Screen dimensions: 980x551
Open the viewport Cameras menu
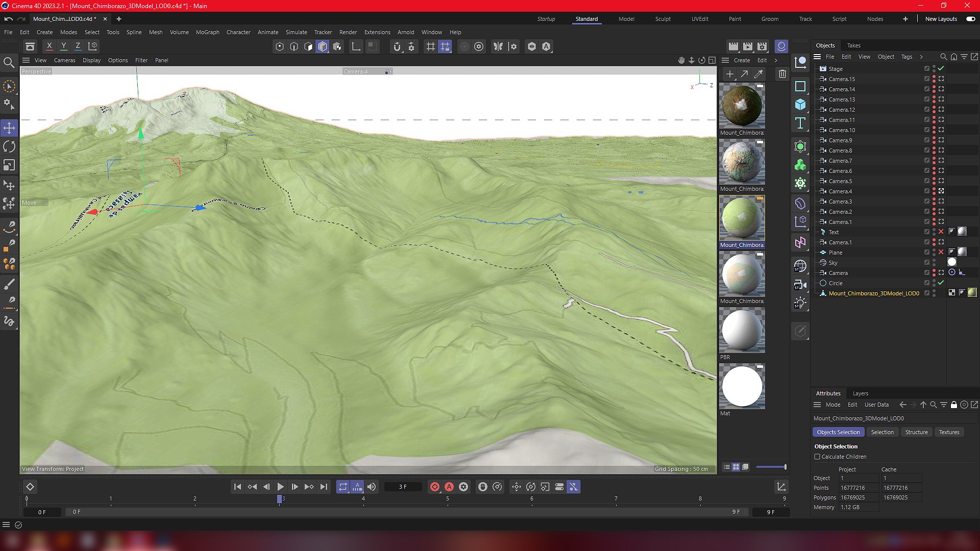point(65,60)
